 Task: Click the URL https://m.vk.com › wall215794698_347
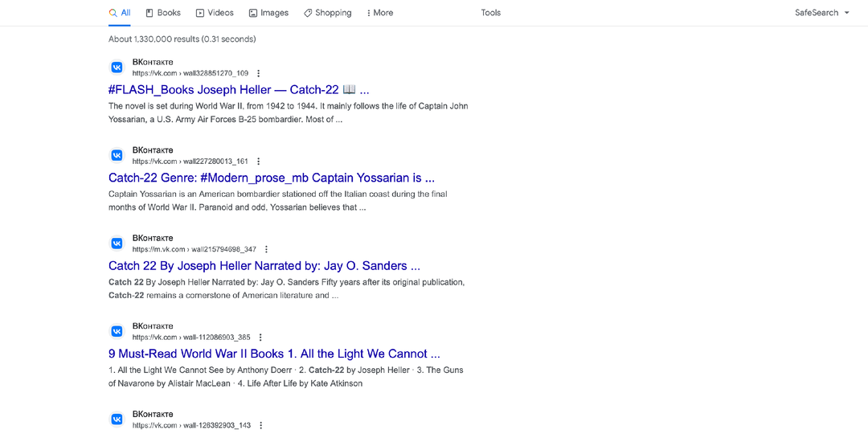click(x=194, y=249)
